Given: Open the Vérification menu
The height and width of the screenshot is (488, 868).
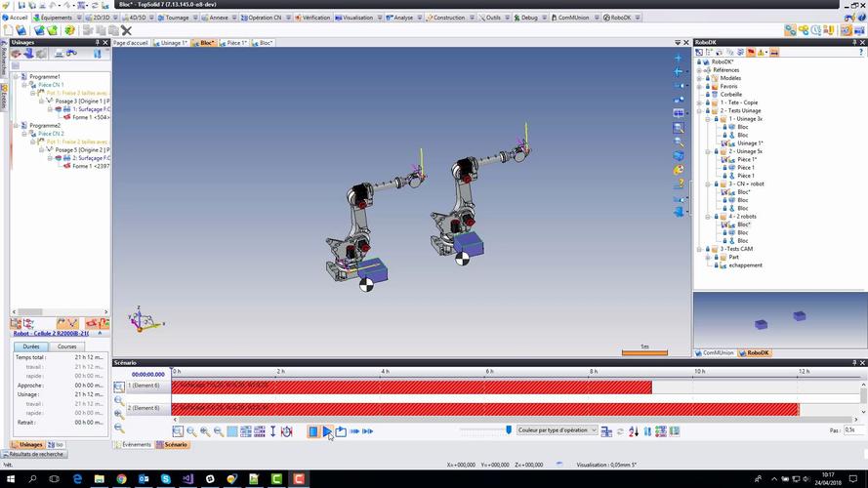Looking at the screenshot, I should click(314, 18).
